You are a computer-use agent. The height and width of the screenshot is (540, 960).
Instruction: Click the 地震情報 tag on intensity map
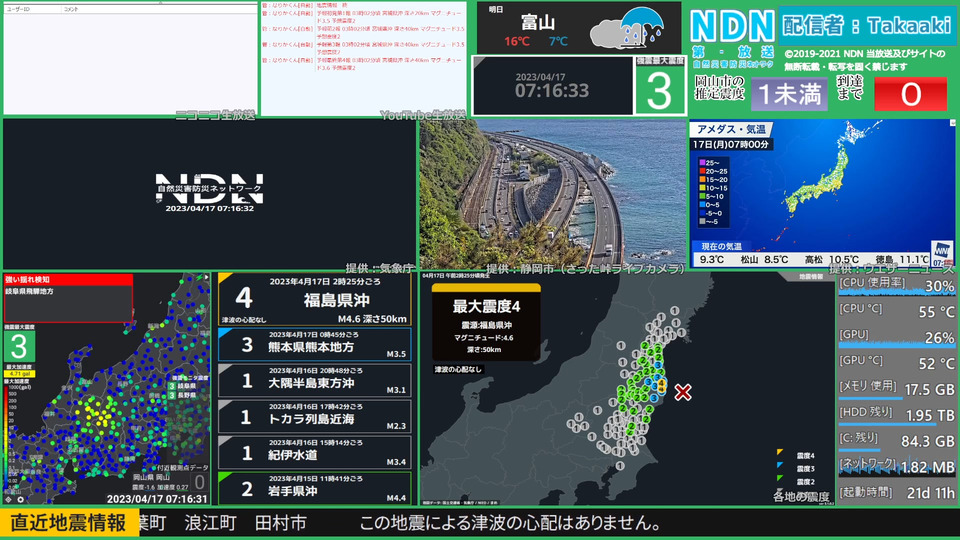tap(811, 277)
